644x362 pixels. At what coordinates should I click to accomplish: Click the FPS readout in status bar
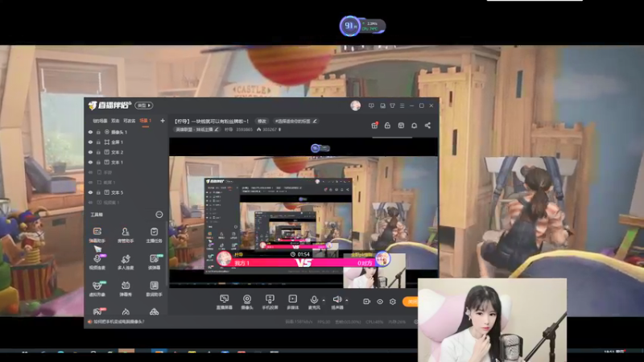click(324, 322)
